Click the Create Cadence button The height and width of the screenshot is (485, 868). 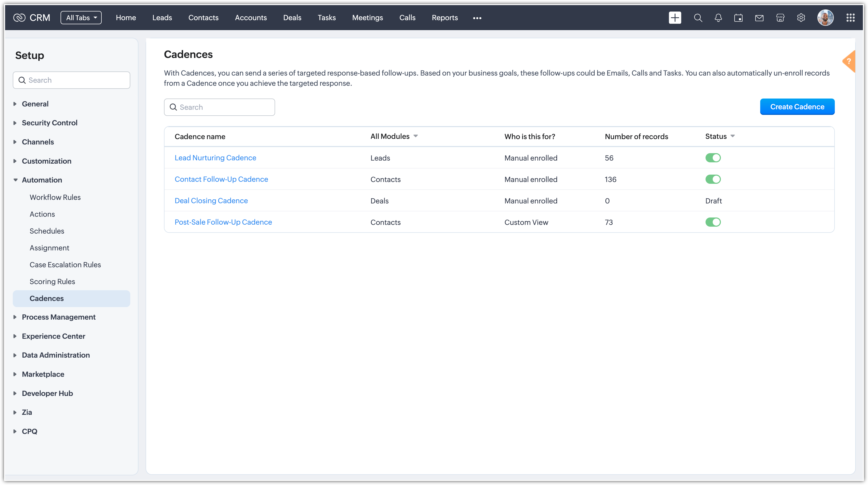(x=797, y=107)
